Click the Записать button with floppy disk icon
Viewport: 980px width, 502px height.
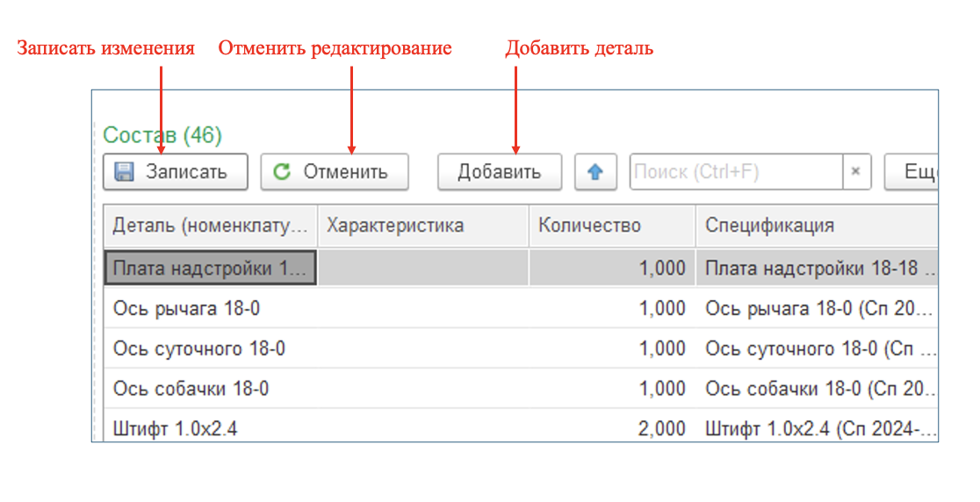point(176,172)
